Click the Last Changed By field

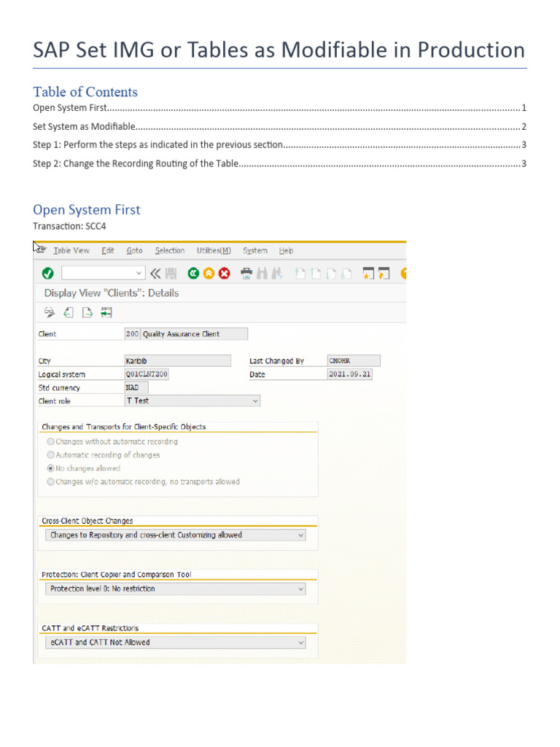click(354, 361)
